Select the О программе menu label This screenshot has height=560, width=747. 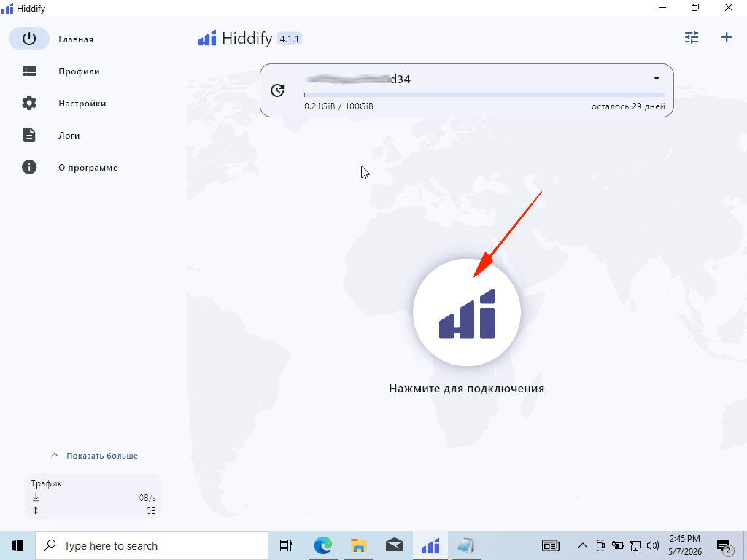point(88,168)
